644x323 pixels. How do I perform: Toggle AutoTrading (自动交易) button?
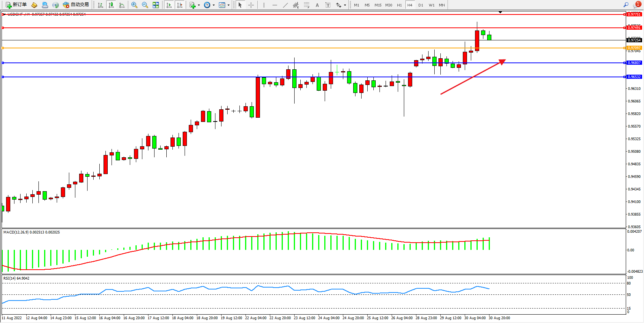(x=76, y=5)
